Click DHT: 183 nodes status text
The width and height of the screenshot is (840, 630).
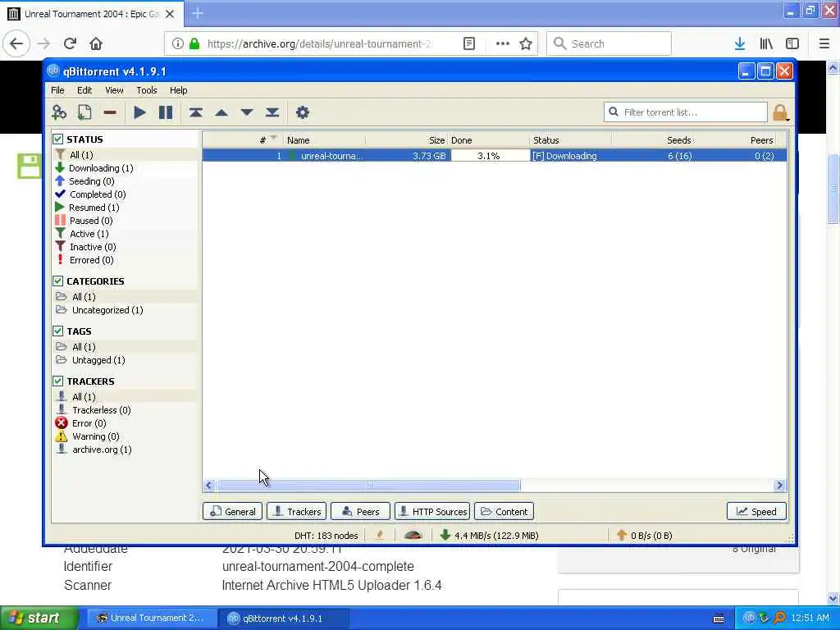click(x=326, y=535)
